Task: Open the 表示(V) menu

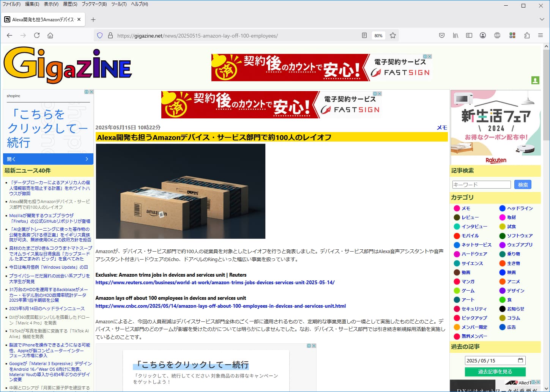Action: [x=51, y=4]
